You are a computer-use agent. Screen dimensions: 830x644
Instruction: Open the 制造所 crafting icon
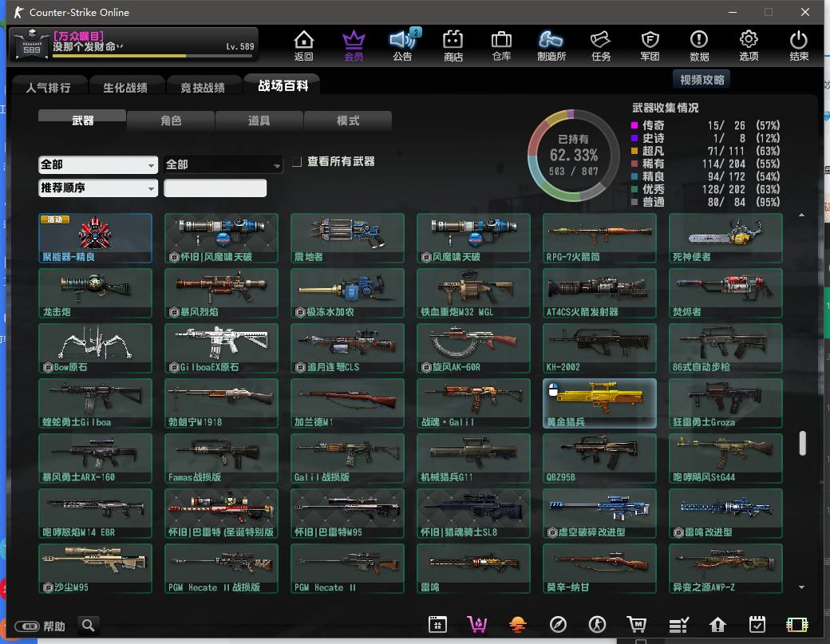pyautogui.click(x=551, y=45)
